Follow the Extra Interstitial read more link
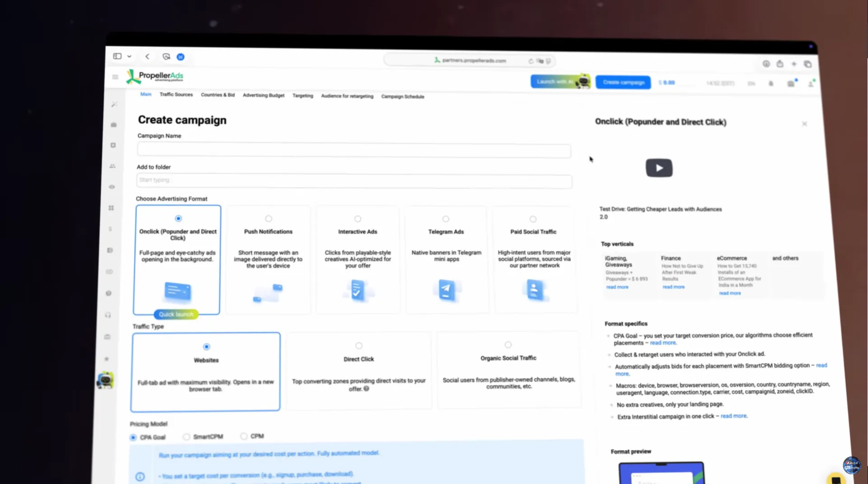Image resolution: width=868 pixels, height=484 pixels. 733,416
